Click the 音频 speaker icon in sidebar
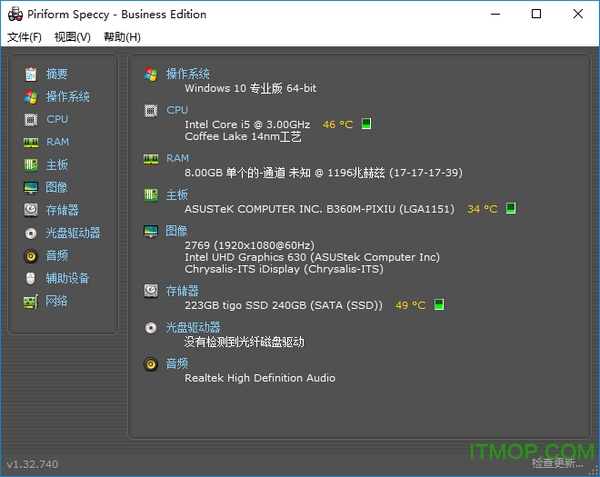Screen dimensions: 600x477 31,256
